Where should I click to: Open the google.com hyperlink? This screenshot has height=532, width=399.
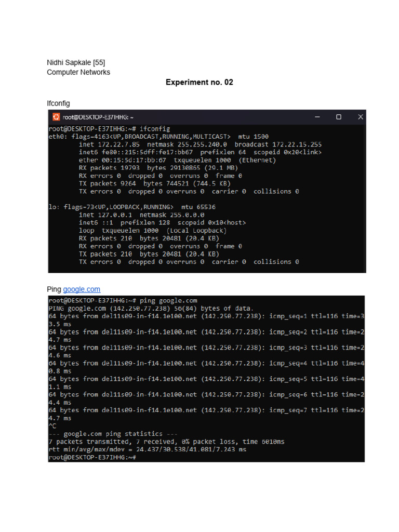(x=82, y=289)
